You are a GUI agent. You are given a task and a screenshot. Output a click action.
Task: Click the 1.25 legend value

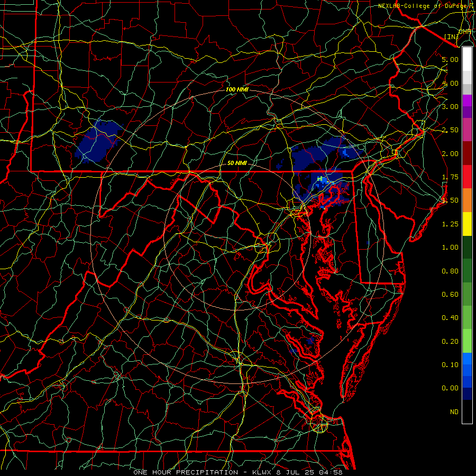pyautogui.click(x=450, y=224)
